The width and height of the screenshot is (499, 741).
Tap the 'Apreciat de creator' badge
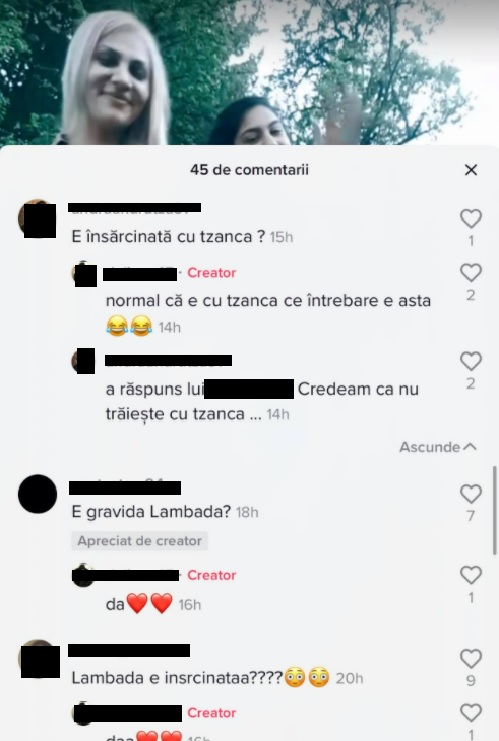pyautogui.click(x=139, y=541)
